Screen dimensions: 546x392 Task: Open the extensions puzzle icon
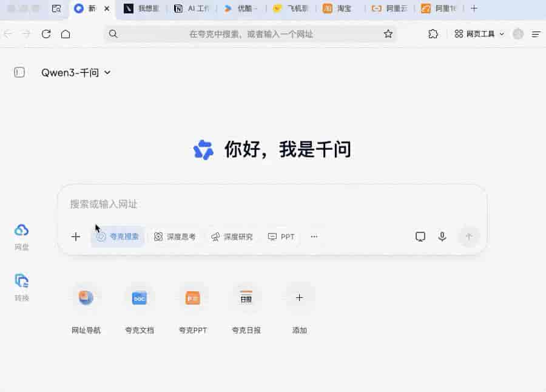[433, 34]
